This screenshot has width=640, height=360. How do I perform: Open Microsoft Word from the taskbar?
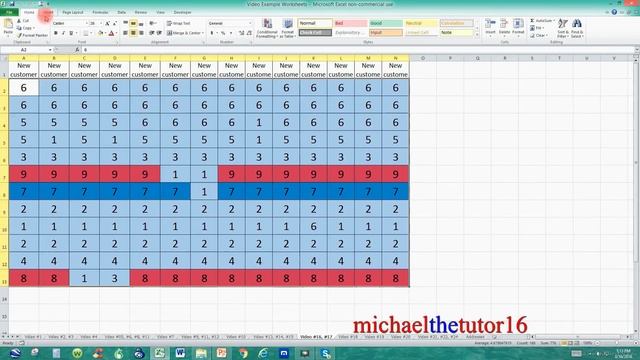(180, 353)
